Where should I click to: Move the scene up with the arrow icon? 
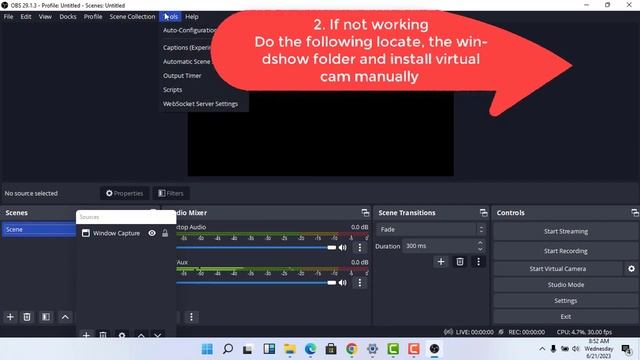click(65, 317)
